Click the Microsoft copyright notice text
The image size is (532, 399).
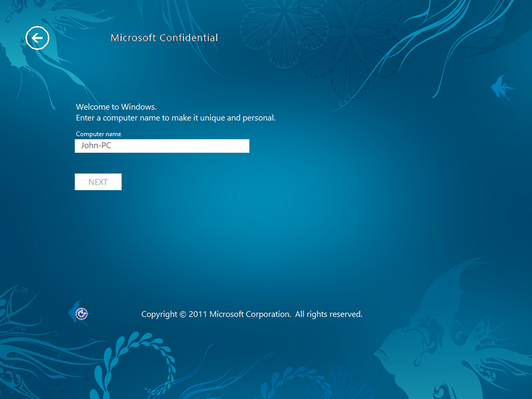tap(252, 315)
